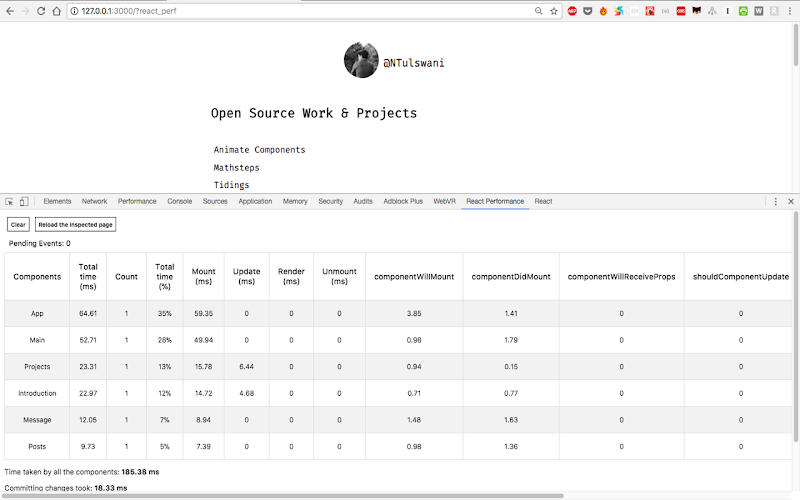Click the @NTulswani handle text

(x=414, y=63)
